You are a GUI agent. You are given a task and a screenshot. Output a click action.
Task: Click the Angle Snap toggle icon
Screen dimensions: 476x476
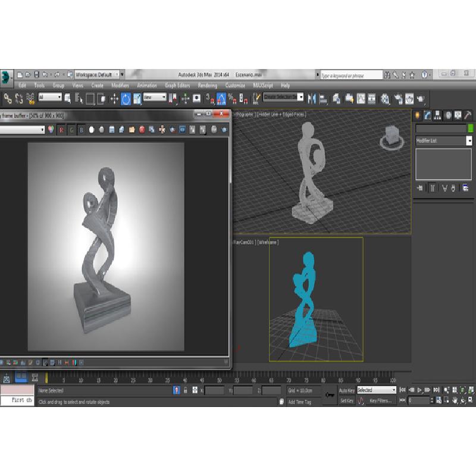[x=221, y=98]
